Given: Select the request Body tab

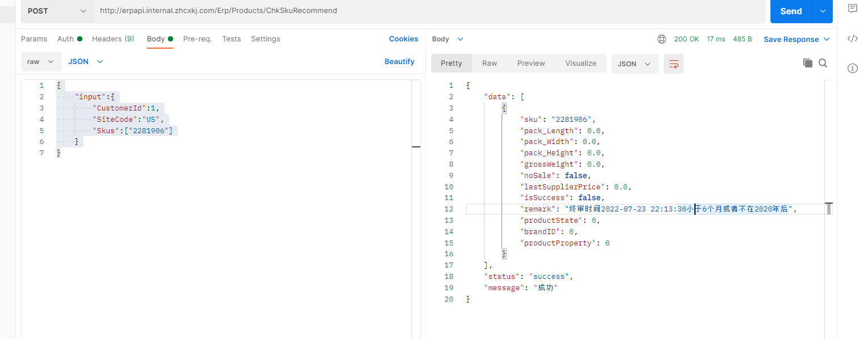Looking at the screenshot, I should [160, 39].
